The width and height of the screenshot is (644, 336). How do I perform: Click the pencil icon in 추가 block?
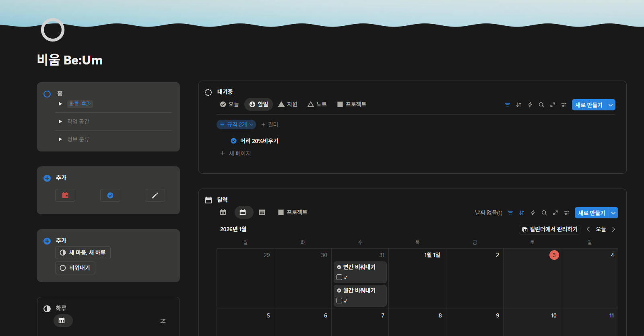point(155,195)
